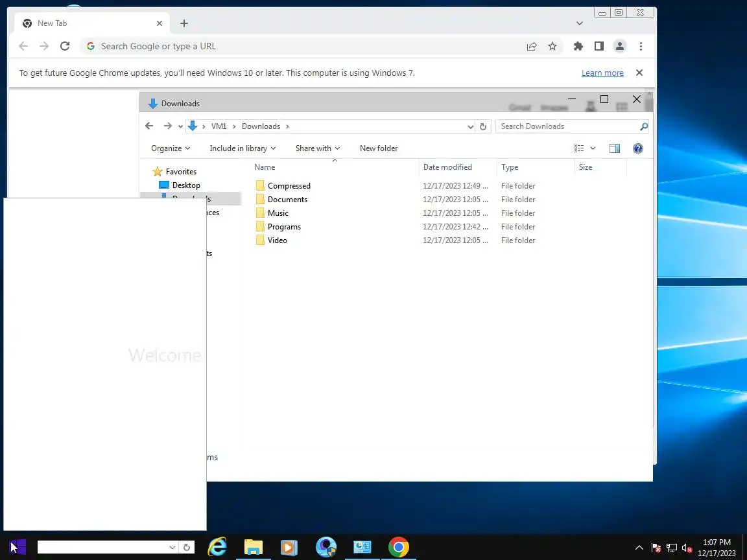The height and width of the screenshot is (560, 747).
Task: Open the Organize menu
Action: (171, 148)
